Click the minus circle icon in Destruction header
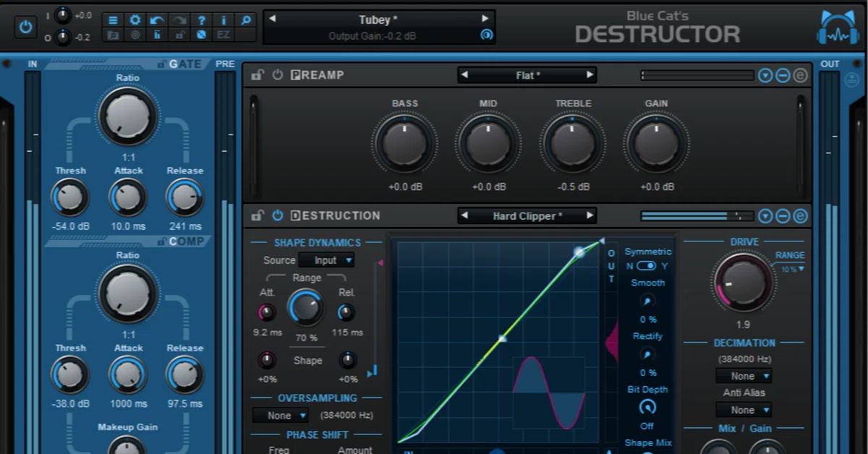 (x=783, y=215)
